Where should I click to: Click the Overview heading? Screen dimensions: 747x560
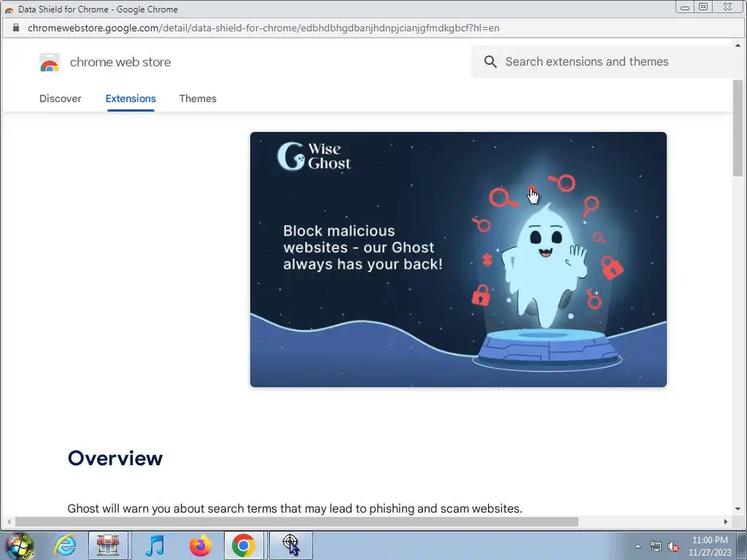coord(115,458)
